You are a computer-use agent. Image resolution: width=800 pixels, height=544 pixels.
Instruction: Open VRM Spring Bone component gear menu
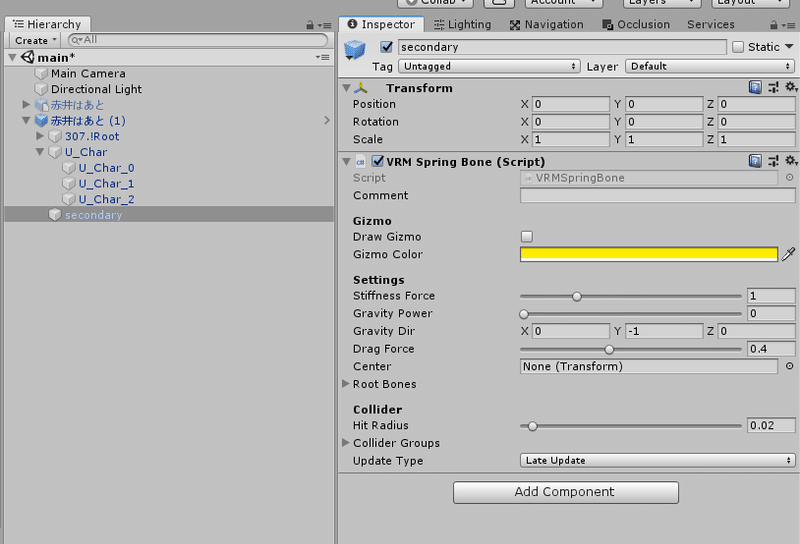pyautogui.click(x=791, y=161)
